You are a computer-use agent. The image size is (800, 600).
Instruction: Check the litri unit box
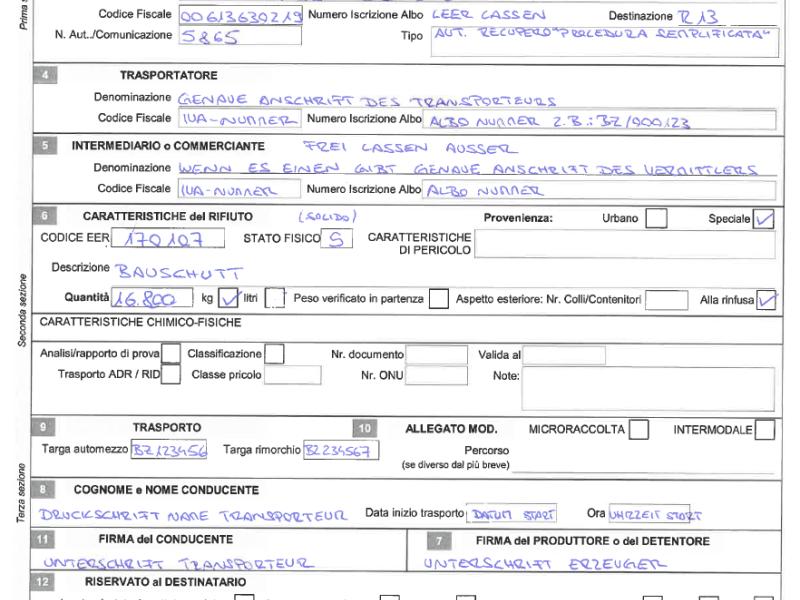tap(276, 298)
